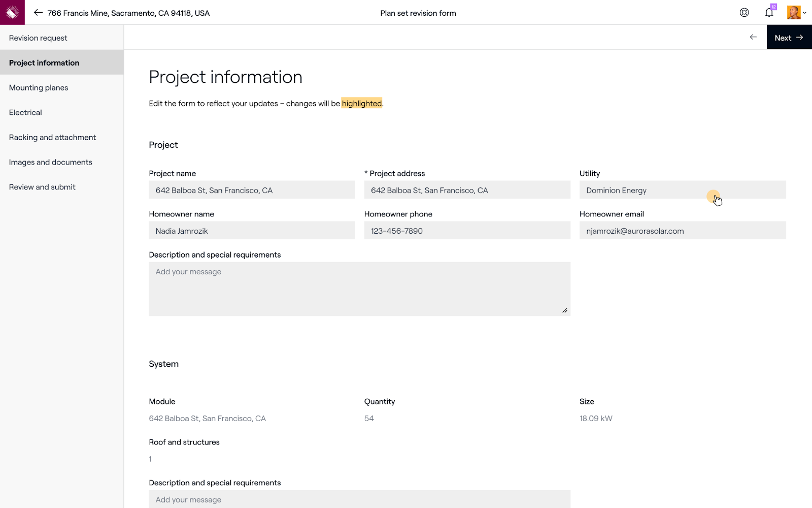The image size is (812, 508).
Task: Expand the account menu chevron
Action: tap(805, 13)
